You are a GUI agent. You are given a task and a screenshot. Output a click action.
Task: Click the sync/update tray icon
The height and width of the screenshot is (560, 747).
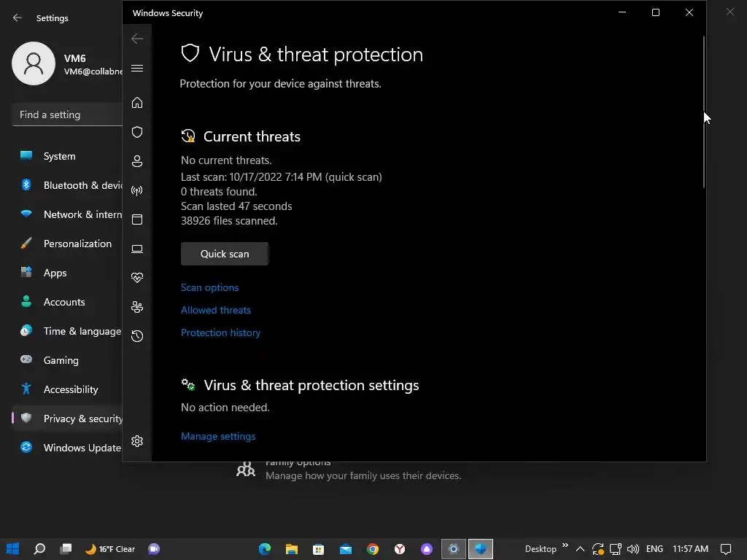pos(598,549)
